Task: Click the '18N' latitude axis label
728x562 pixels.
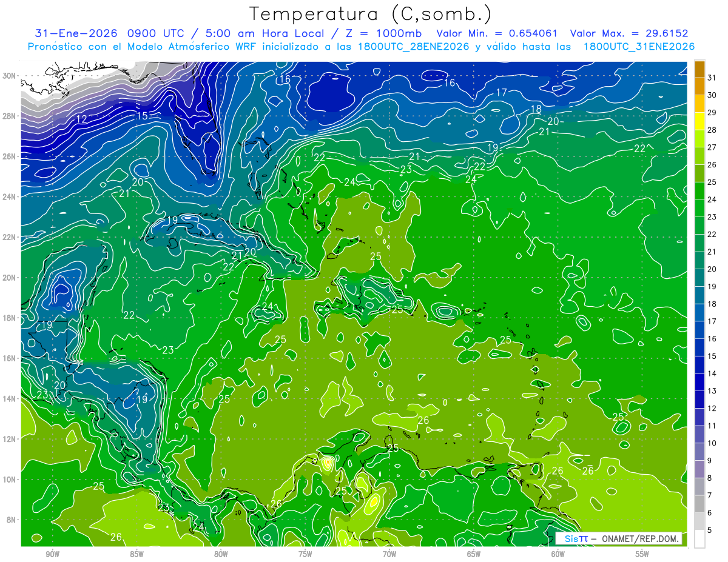Action: pyautogui.click(x=10, y=318)
